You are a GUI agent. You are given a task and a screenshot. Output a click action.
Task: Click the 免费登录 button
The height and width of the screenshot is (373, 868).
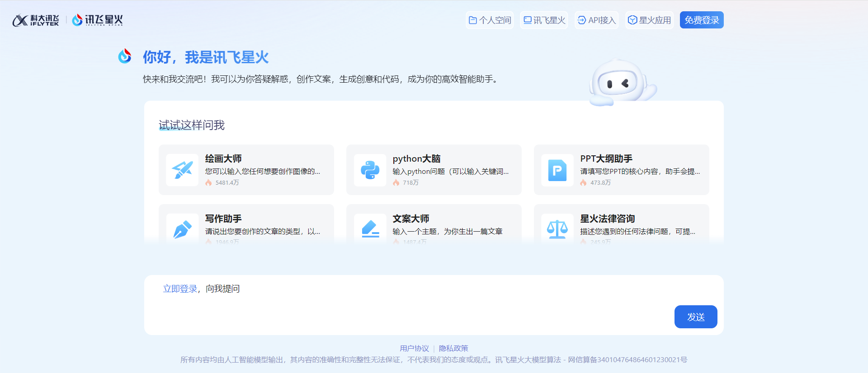tap(702, 20)
